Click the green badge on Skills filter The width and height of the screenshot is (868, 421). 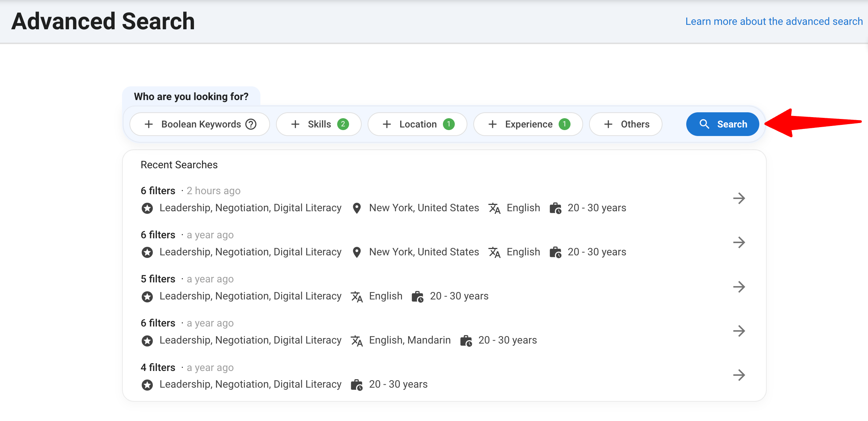(x=343, y=124)
